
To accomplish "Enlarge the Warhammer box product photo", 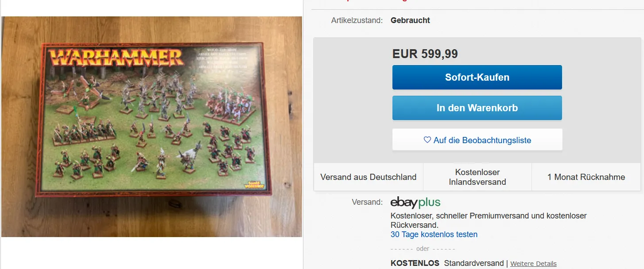I will pos(151,127).
